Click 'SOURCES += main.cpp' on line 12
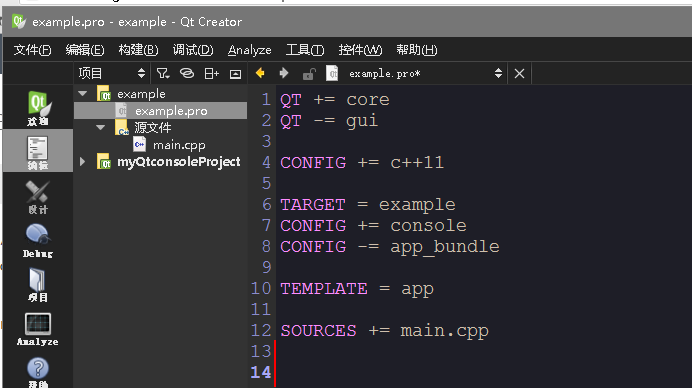 point(384,331)
